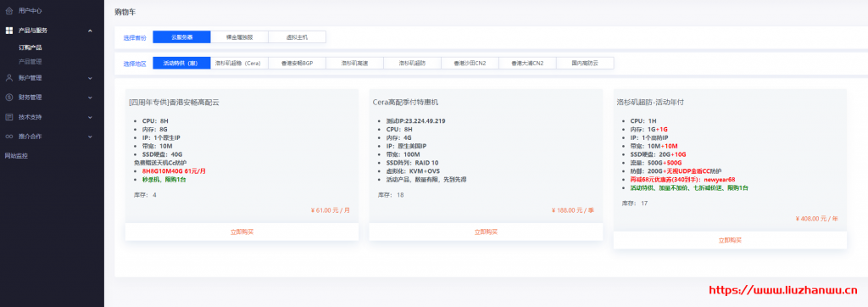The image size is (868, 307).
Task: Click the coin icon beside 财务管理
Action: pyautogui.click(x=8, y=98)
